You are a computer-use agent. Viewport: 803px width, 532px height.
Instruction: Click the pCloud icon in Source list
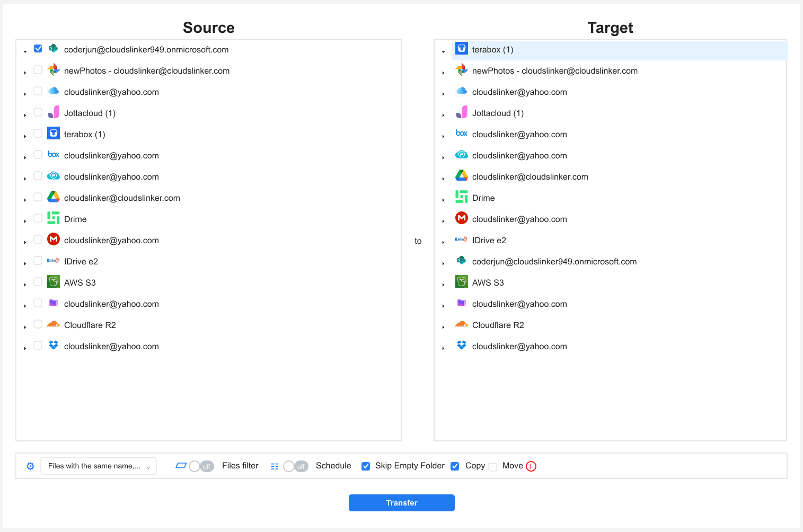54,175
